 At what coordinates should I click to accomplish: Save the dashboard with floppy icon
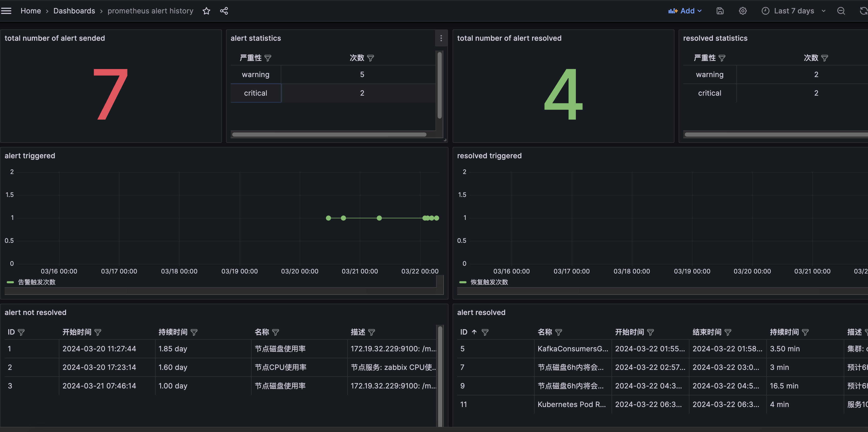click(720, 11)
